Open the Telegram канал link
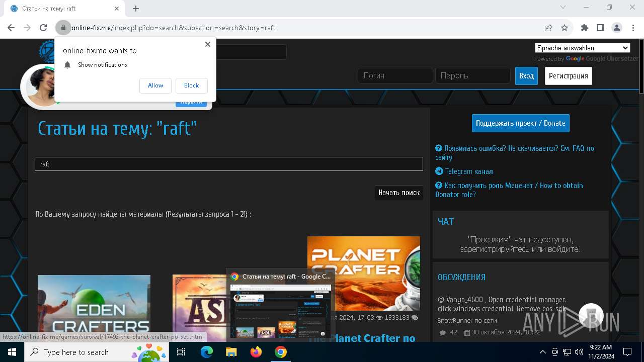Image resolution: width=644 pixels, height=362 pixels. click(464, 171)
